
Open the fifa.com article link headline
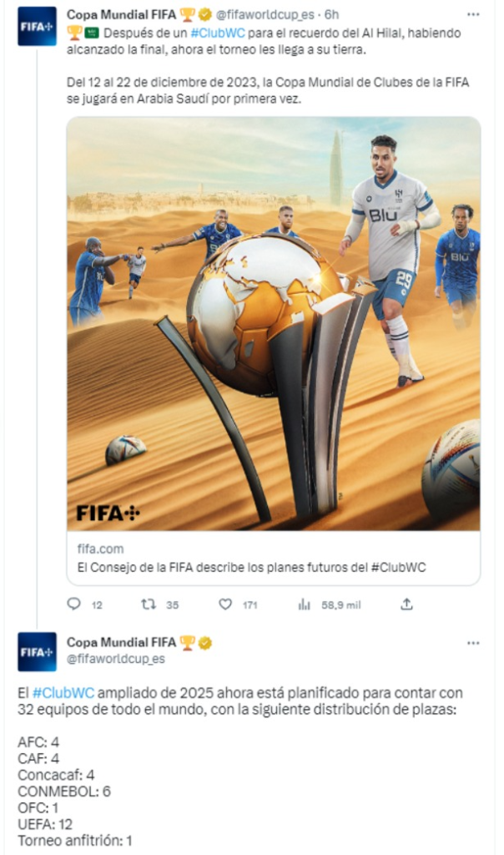pos(251,567)
